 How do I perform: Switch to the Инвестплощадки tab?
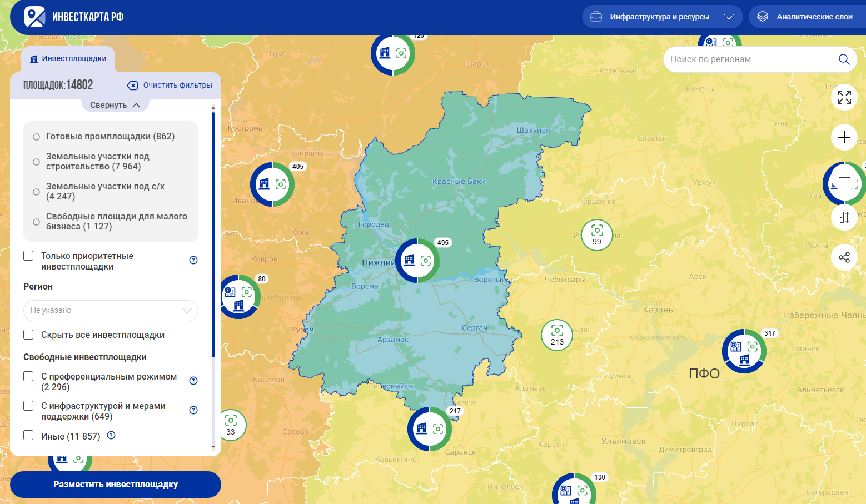(x=68, y=59)
